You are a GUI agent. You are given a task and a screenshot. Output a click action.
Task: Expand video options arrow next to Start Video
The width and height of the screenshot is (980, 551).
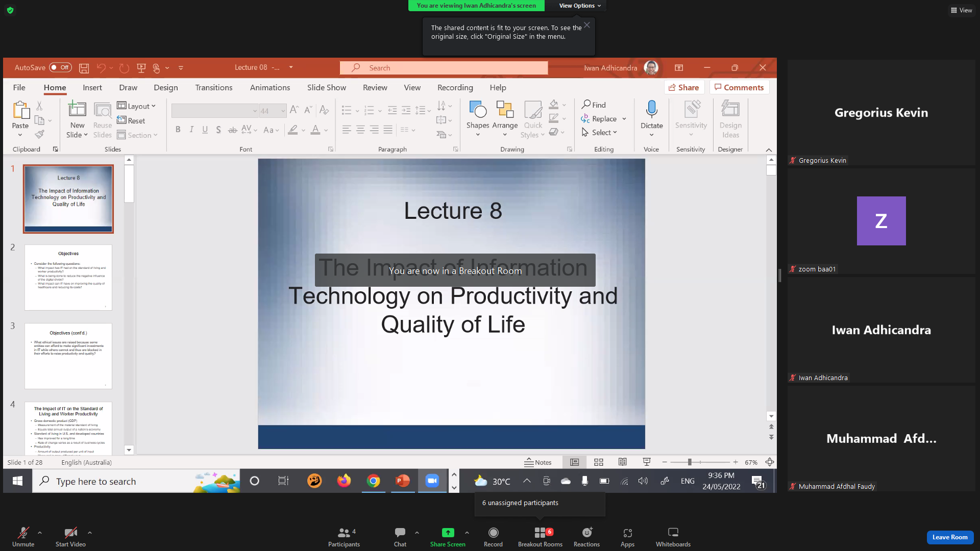click(x=90, y=533)
